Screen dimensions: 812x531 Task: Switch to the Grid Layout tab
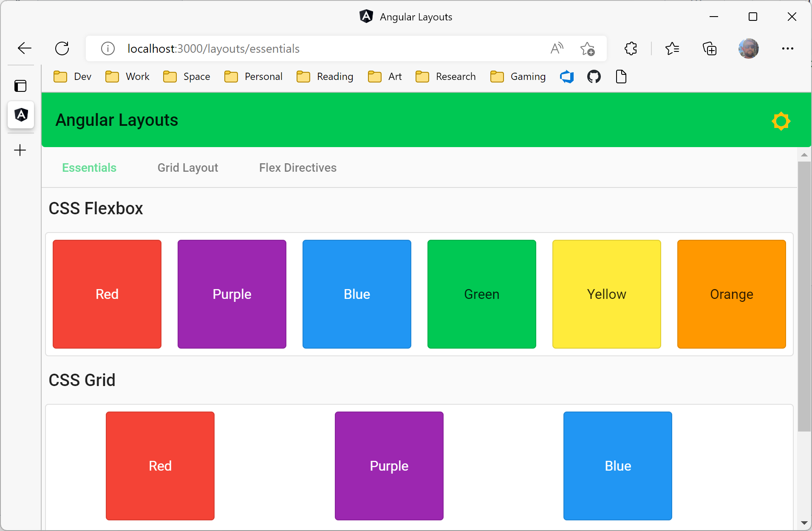point(188,168)
